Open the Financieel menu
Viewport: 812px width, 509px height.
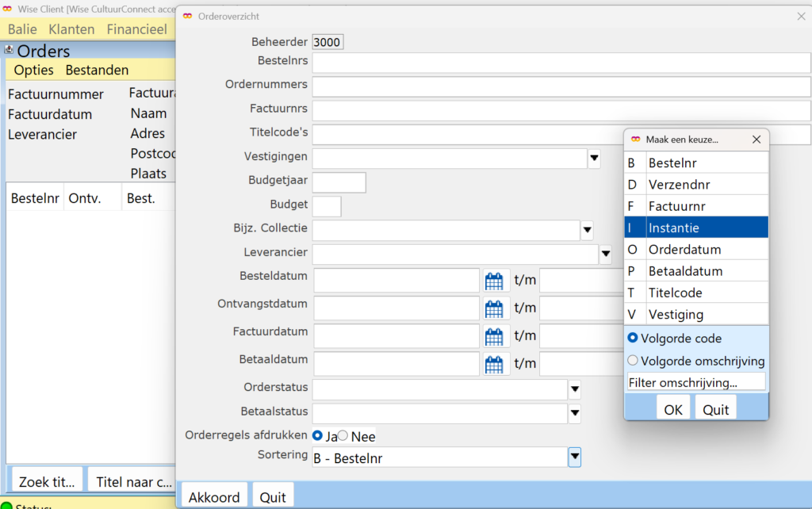pos(136,29)
